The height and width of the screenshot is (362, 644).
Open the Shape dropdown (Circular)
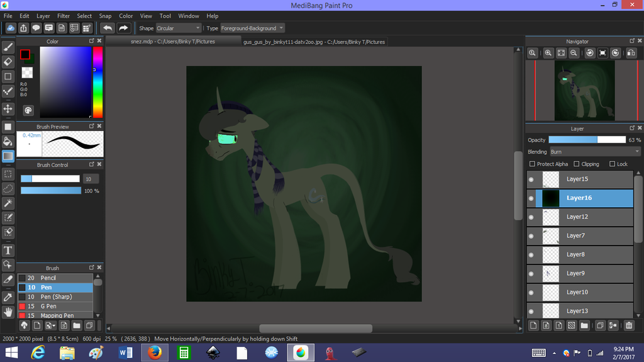coord(178,28)
